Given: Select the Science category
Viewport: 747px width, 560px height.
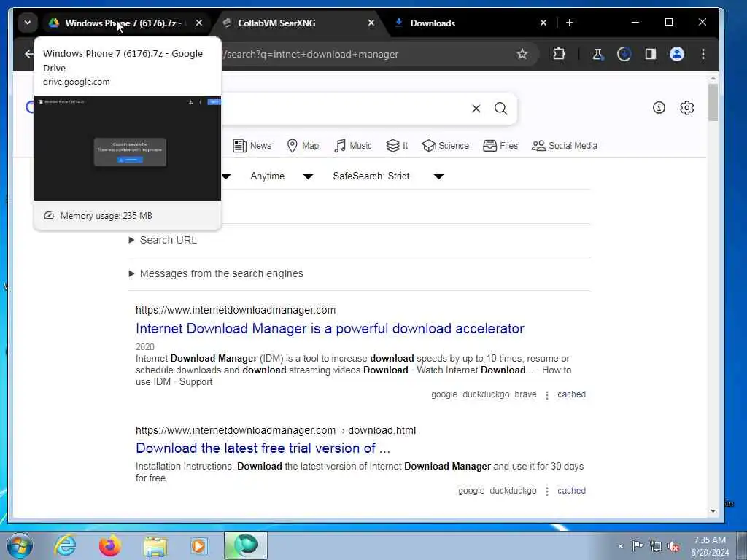Looking at the screenshot, I should (446, 146).
